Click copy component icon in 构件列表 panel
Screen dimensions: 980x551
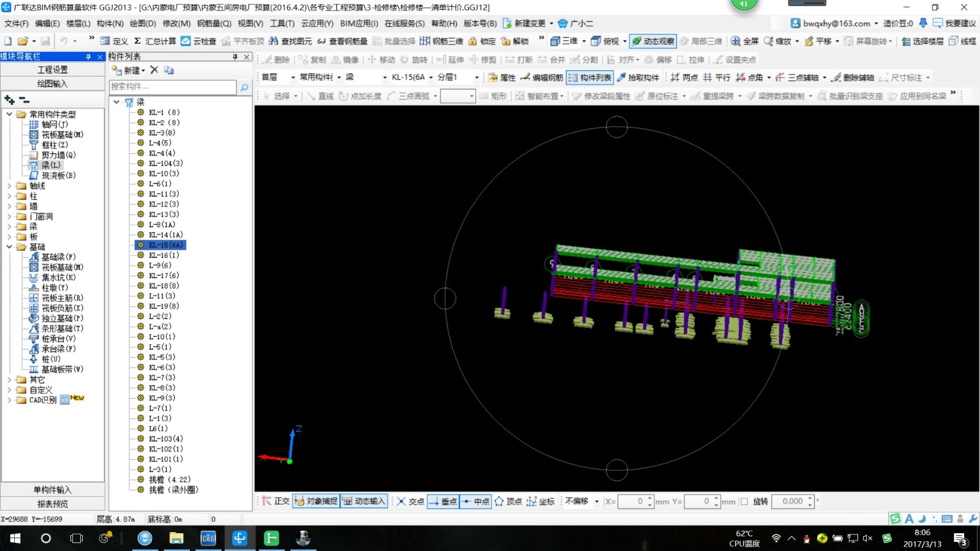coord(168,70)
